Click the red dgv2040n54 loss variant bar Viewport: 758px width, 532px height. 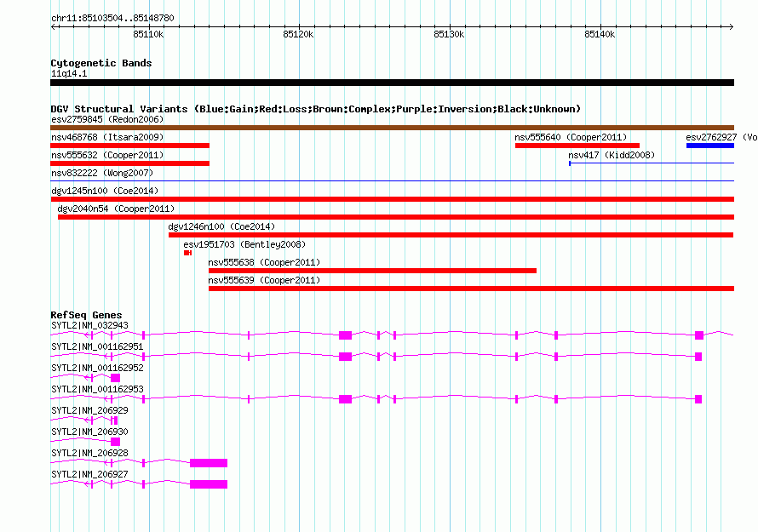(396, 217)
